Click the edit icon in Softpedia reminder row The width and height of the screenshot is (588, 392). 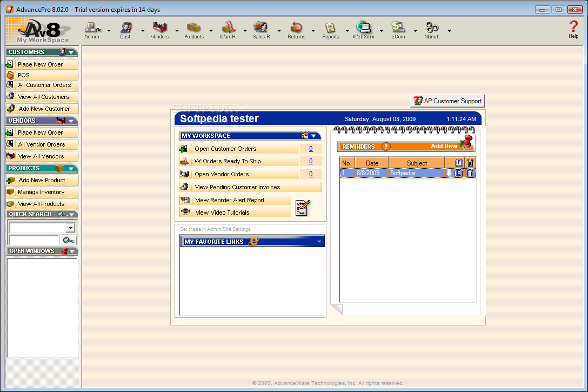point(459,173)
